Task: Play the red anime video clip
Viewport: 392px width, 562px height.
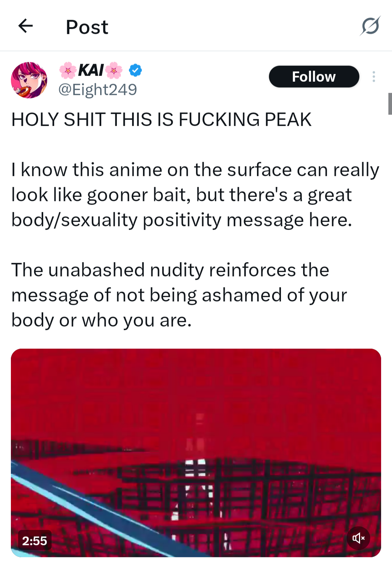Action: [x=196, y=453]
